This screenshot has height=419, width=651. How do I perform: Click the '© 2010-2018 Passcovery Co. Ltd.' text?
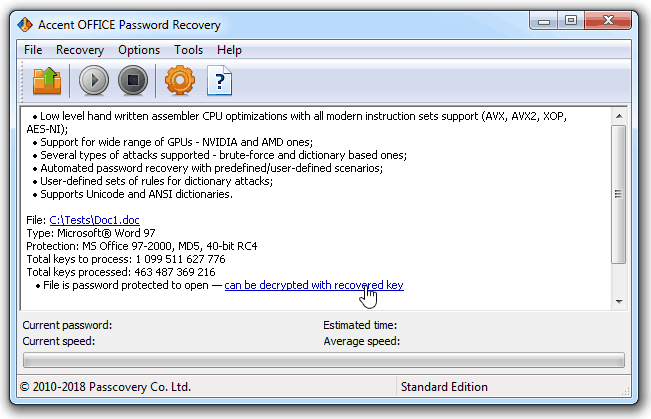105,387
